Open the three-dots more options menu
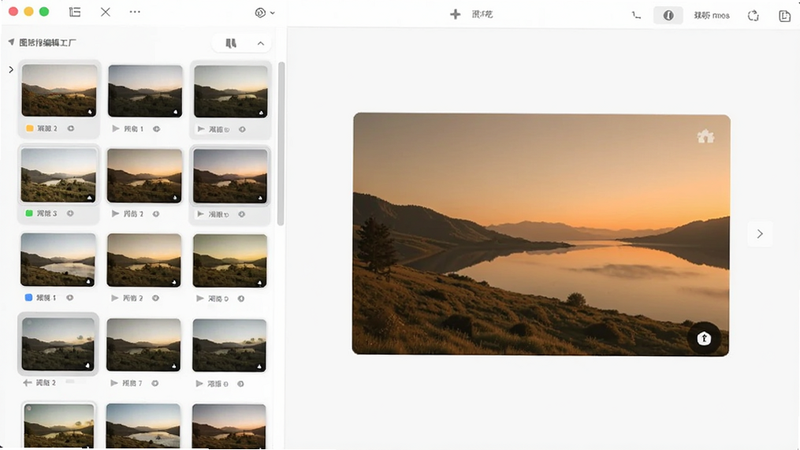Image resolution: width=800 pixels, height=450 pixels. (135, 12)
